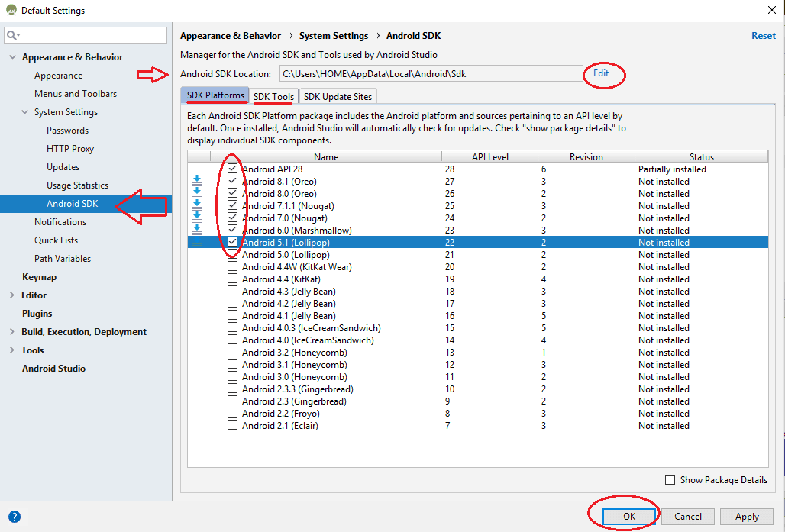Click the download icon beside Android 8.1 (Oreo)

click(197, 181)
